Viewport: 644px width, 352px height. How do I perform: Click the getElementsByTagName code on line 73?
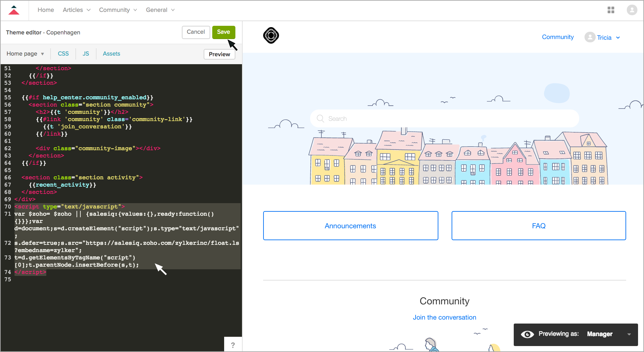pos(77,261)
